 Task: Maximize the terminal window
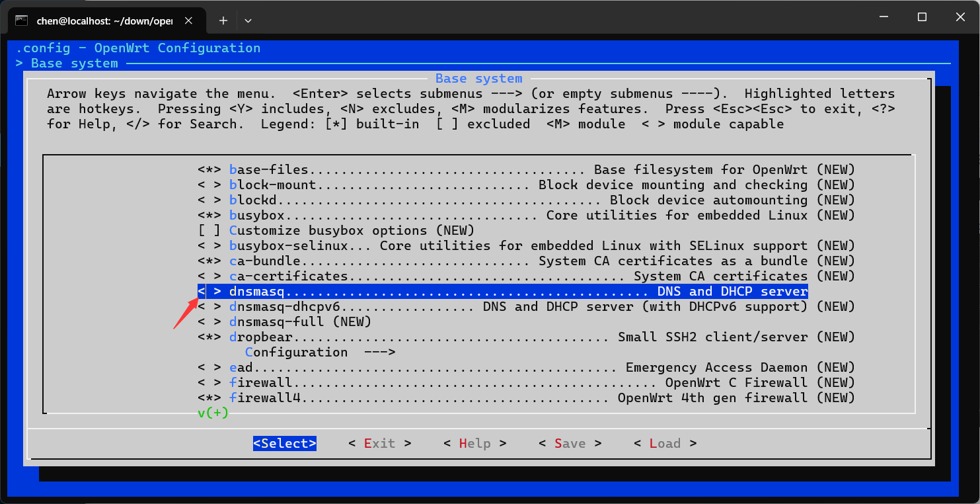[922, 17]
